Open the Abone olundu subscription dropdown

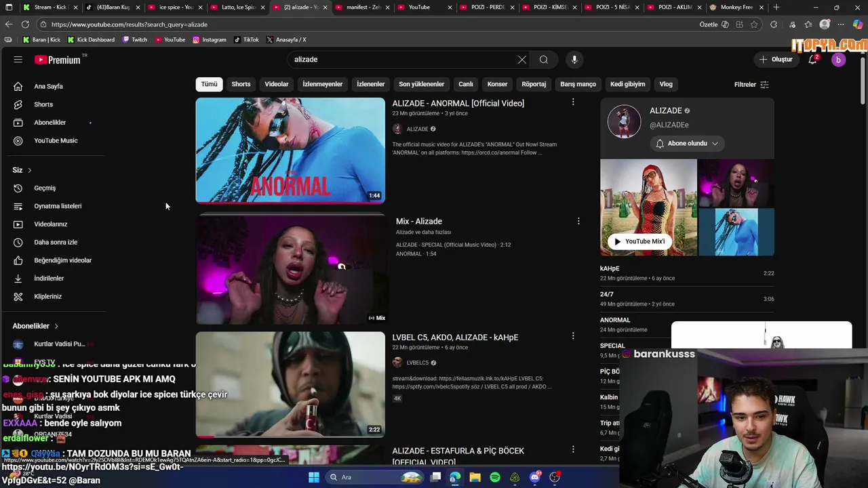point(687,144)
